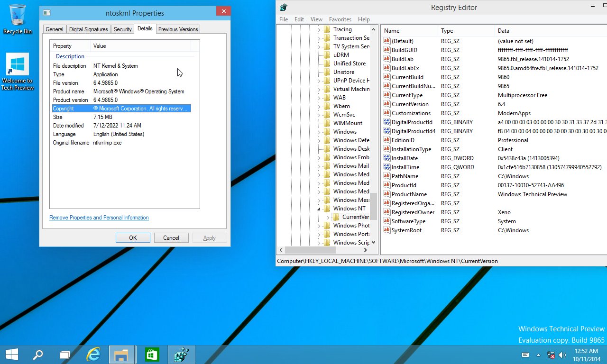Screen dimensions: 607x364
Task: Click the (Default) string value icon
Action: [x=386, y=41]
